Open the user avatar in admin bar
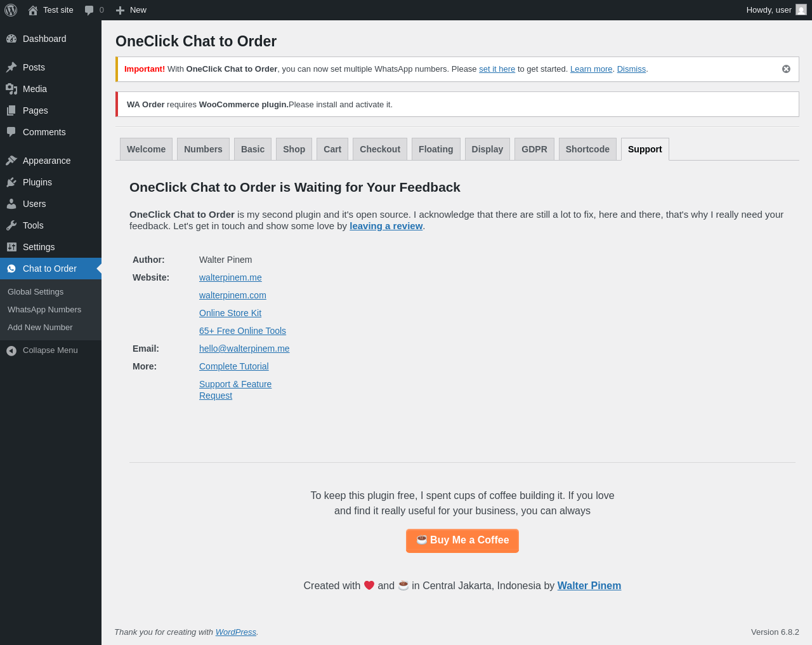Image resolution: width=812 pixels, height=645 pixels. pos(801,10)
